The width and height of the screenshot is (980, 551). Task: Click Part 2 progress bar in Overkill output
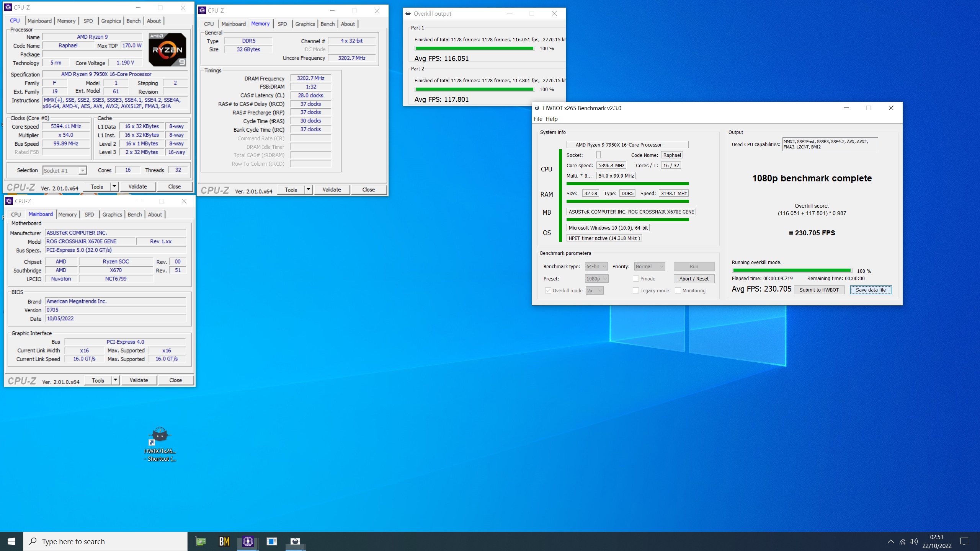(x=475, y=89)
